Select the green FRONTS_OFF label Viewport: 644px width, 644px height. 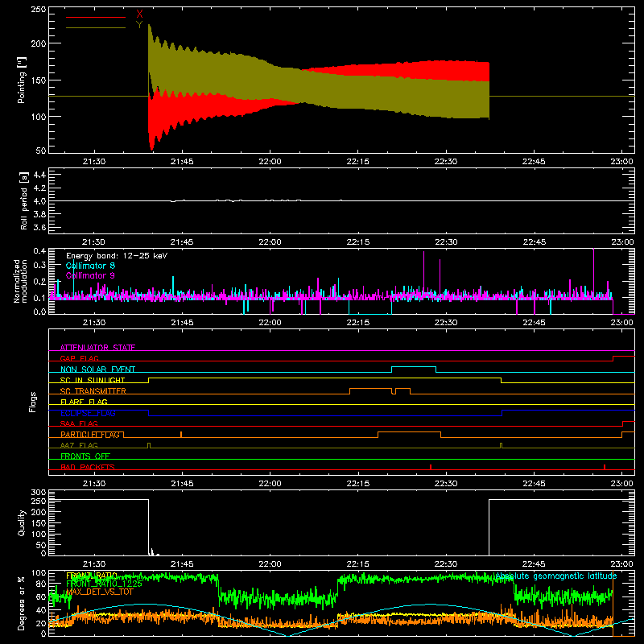(85, 456)
